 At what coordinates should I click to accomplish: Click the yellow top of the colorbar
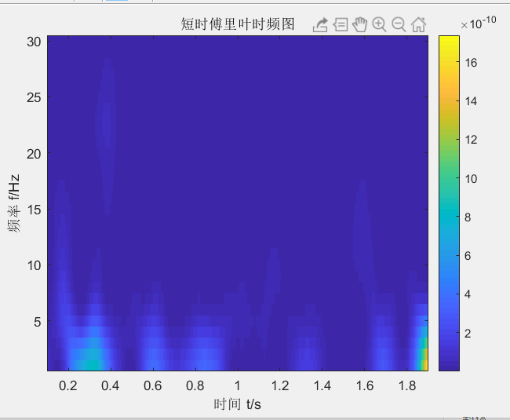pos(449,39)
